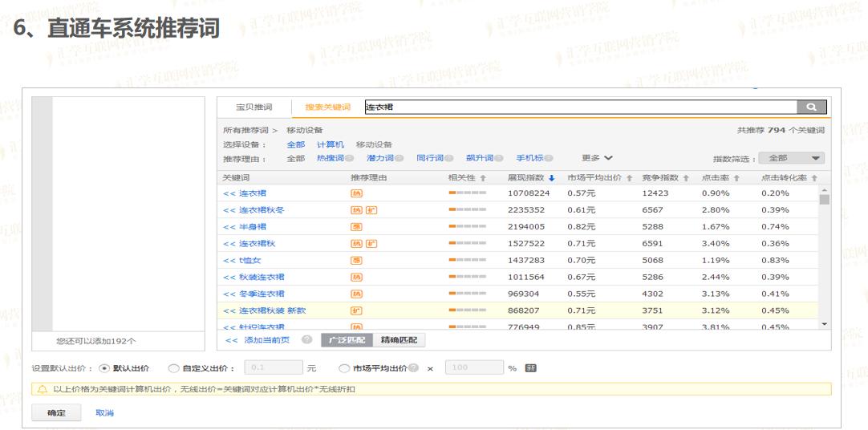
Task: Click the custom bid 0.1 元 field
Action: pos(273,367)
